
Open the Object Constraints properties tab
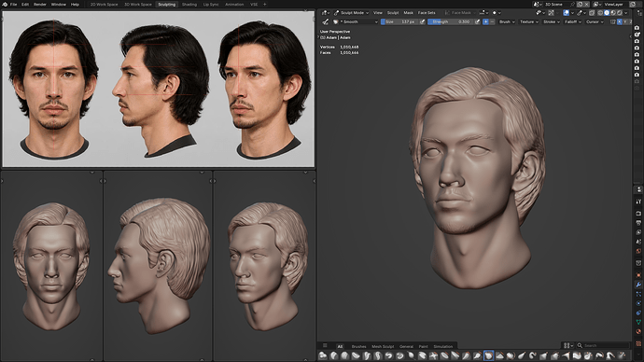click(638, 313)
